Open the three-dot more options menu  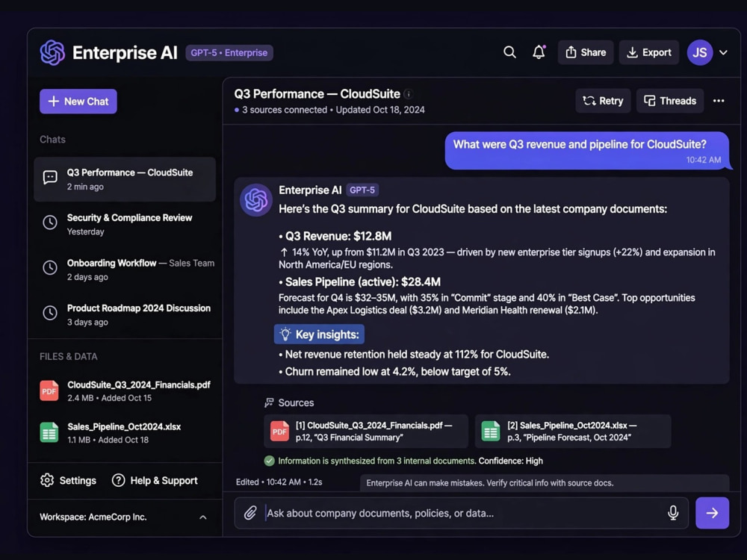click(x=719, y=101)
